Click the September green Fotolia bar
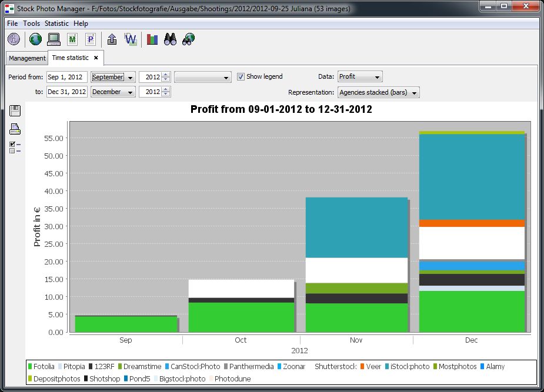This screenshot has width=544, height=392. point(126,324)
